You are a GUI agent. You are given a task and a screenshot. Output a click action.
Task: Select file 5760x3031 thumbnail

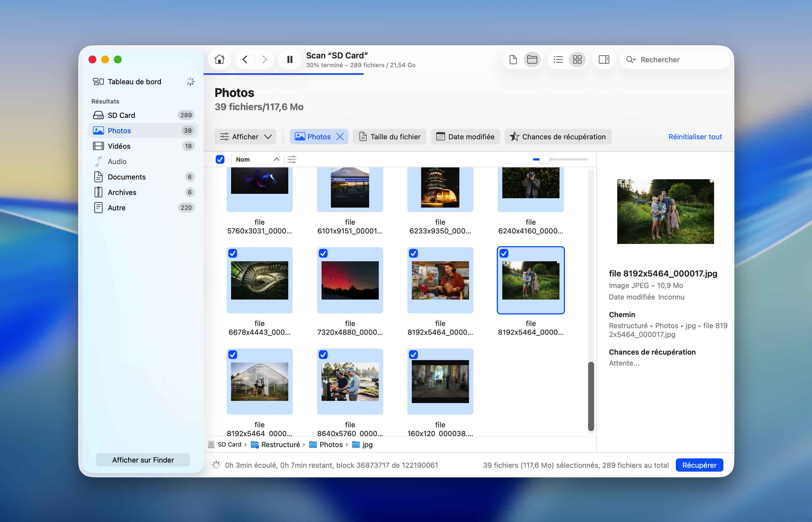259,181
